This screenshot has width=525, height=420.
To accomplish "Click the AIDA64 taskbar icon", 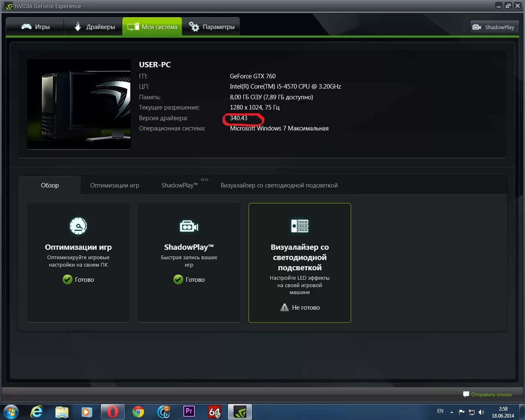I will pyautogui.click(x=215, y=412).
